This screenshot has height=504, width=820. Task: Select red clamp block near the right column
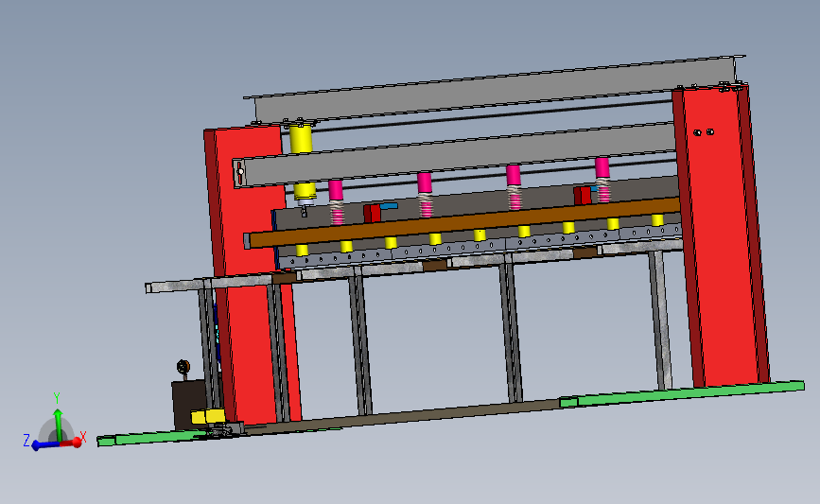point(582,196)
